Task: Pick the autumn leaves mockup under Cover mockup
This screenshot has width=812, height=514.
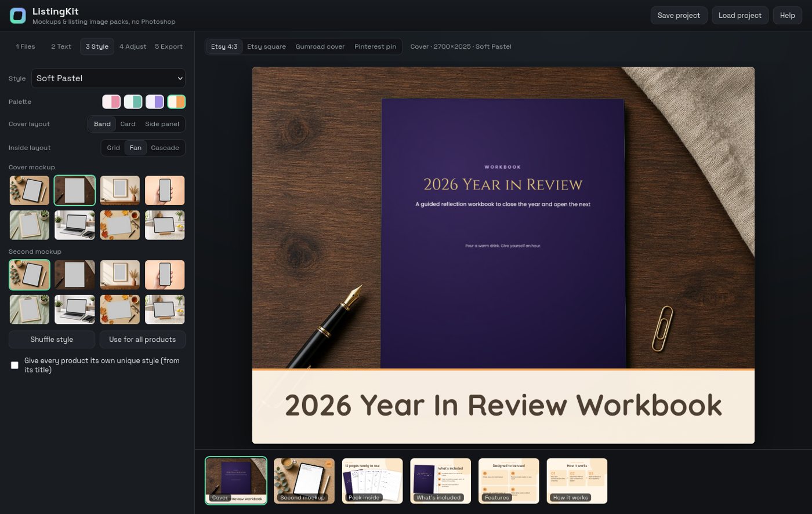Action: 120,225
